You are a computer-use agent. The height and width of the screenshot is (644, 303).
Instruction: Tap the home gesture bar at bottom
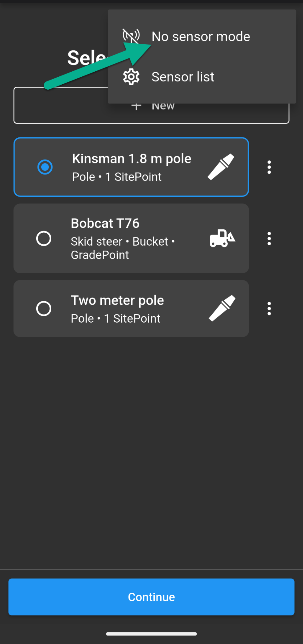[x=151, y=634]
